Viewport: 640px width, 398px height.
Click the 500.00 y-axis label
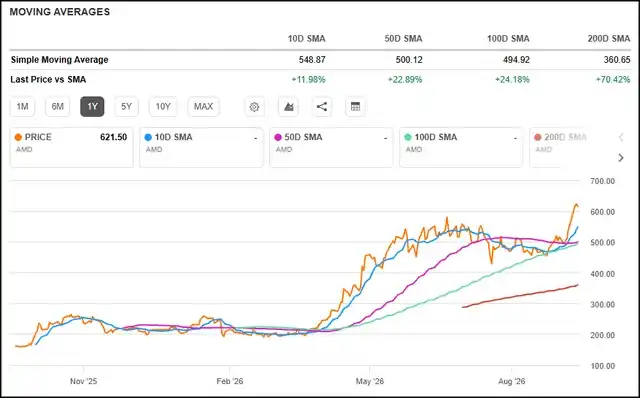(x=602, y=242)
